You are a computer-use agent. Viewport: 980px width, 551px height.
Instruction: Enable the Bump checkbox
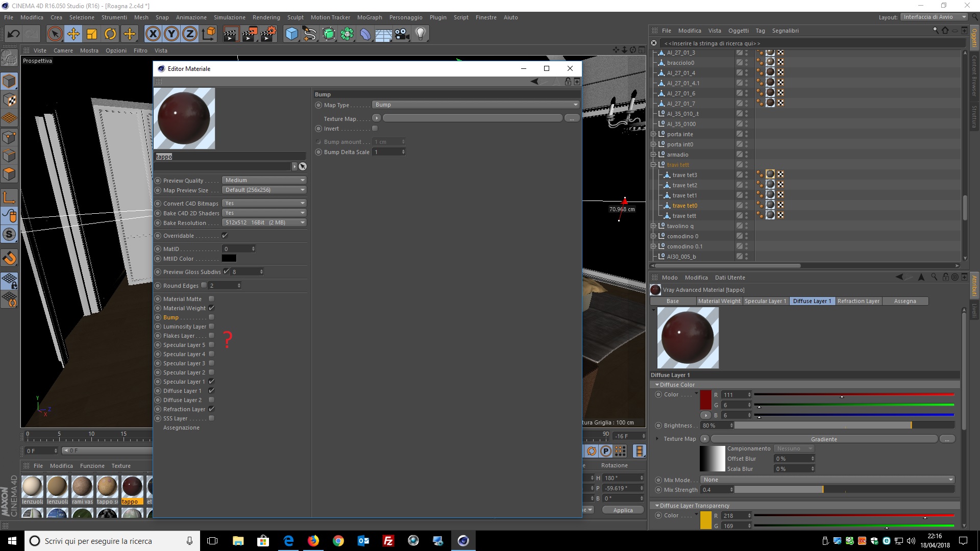tap(211, 317)
